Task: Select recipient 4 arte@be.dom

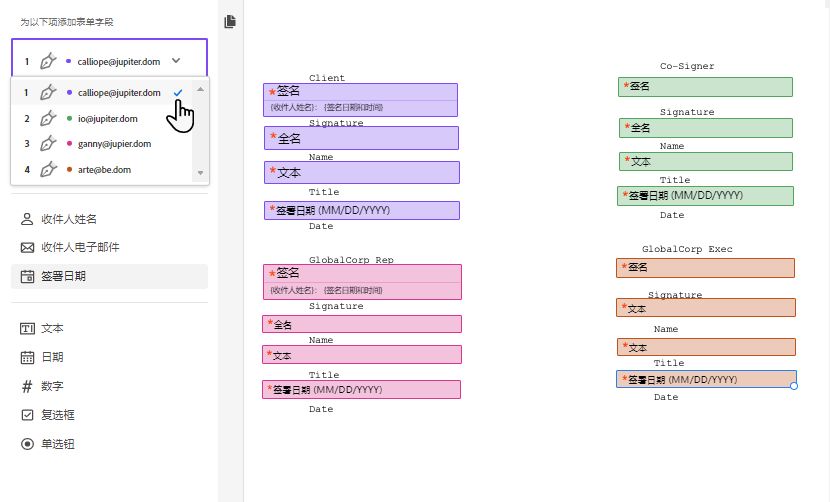Action: [x=102, y=169]
